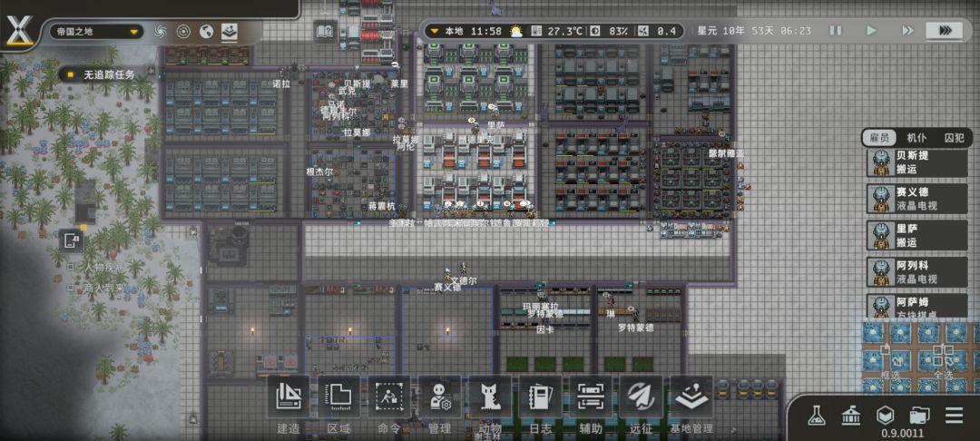Viewport: 980px width, 441px height.
Task: Open the galaxy spiral view
Action: click(x=161, y=31)
